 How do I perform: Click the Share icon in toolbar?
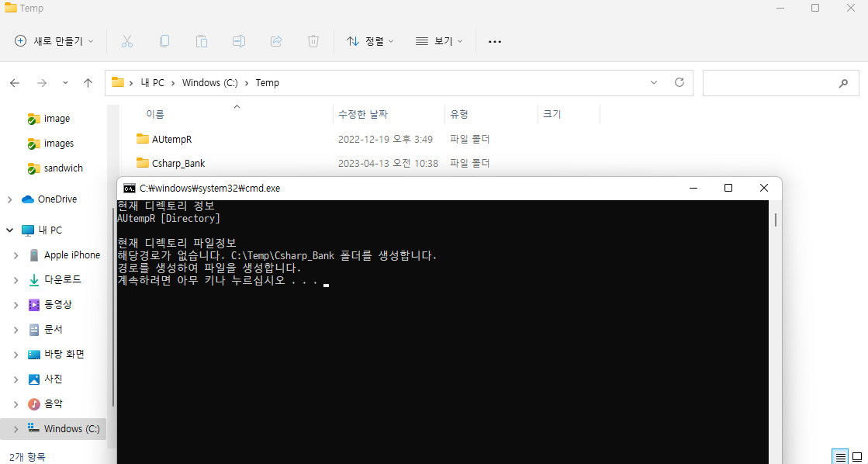pyautogui.click(x=276, y=41)
